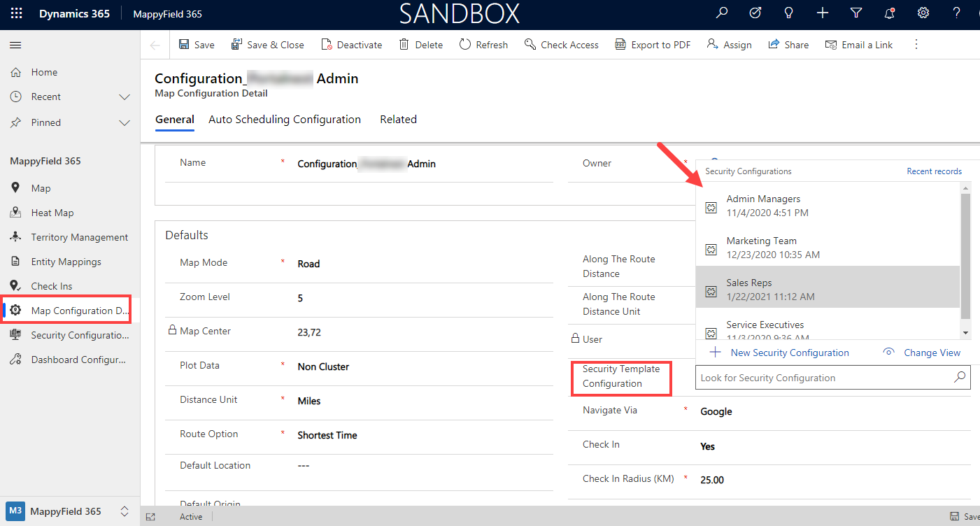Screen dimensions: 980x526
Task: Click Email a Link command
Action: [859, 45]
